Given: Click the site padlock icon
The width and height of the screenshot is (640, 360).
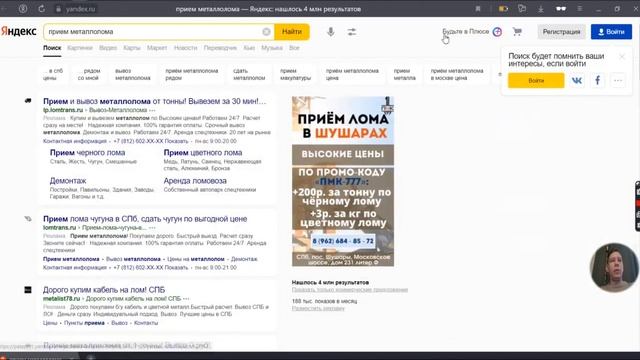Looking at the screenshot, I should (58, 9).
